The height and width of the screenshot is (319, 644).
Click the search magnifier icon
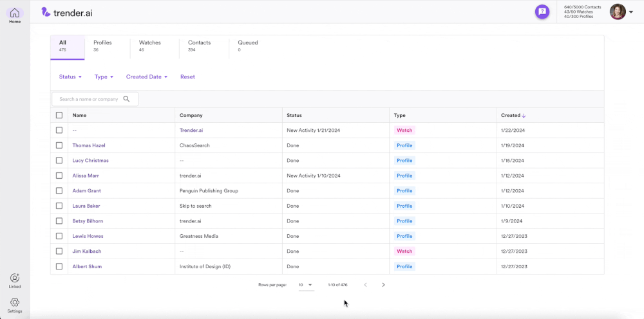(x=126, y=99)
